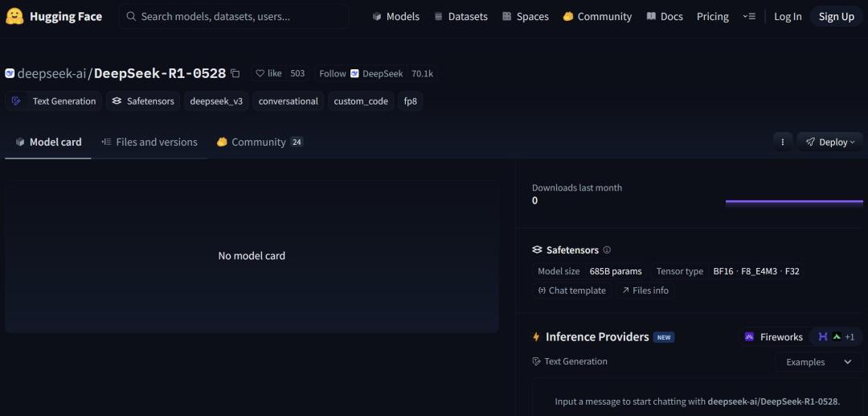Open the Community tab with 24 discussions
The height and width of the screenshot is (416, 868).
pos(260,142)
